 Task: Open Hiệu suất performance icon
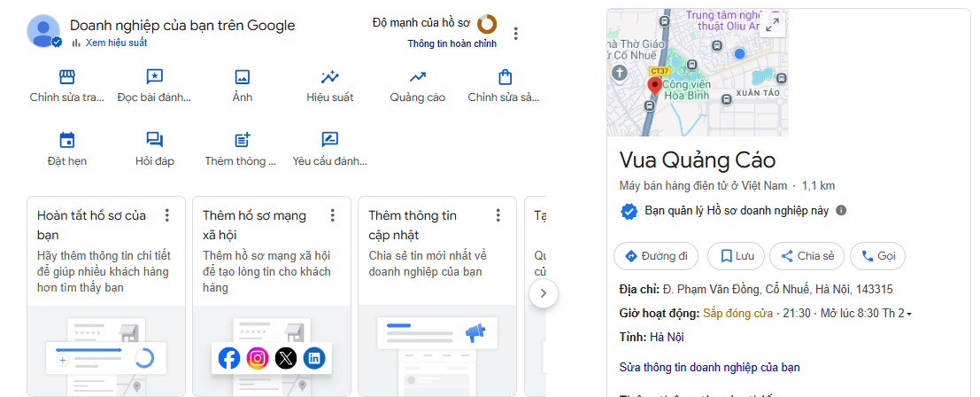[329, 77]
